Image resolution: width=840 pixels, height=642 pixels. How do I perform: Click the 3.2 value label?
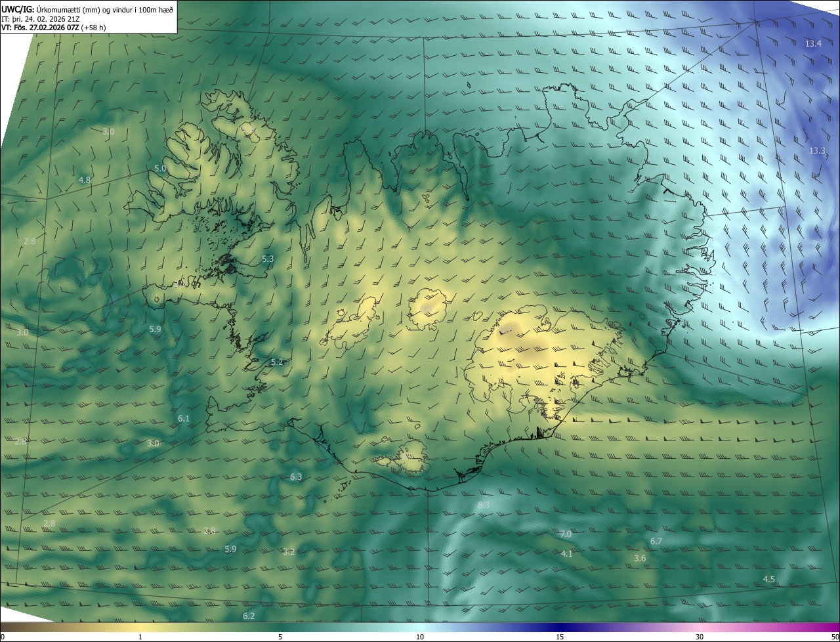(289, 551)
